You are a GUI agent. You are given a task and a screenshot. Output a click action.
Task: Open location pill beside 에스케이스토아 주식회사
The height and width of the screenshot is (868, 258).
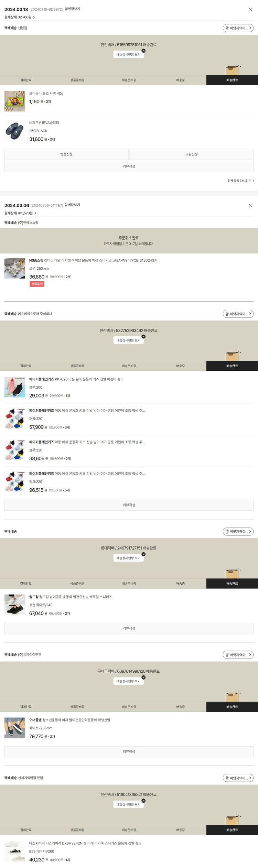[x=238, y=314]
